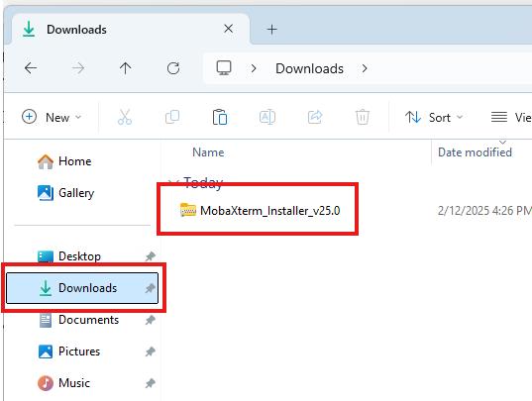Screen dimensions: 532x401
Task: Sort by the Name column header
Action: pos(208,152)
